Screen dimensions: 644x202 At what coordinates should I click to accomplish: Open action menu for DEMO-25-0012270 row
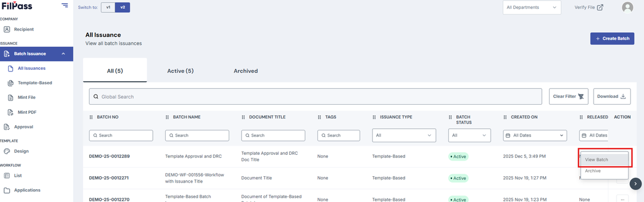click(x=623, y=199)
